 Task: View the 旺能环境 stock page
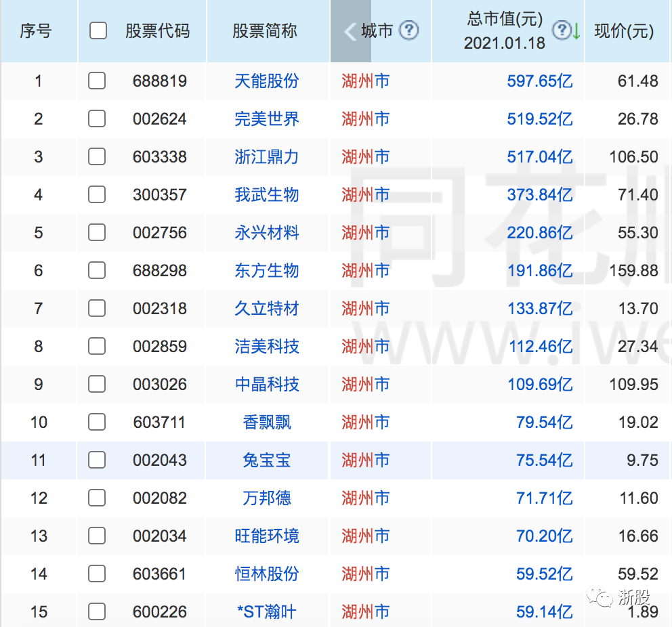coord(267,536)
